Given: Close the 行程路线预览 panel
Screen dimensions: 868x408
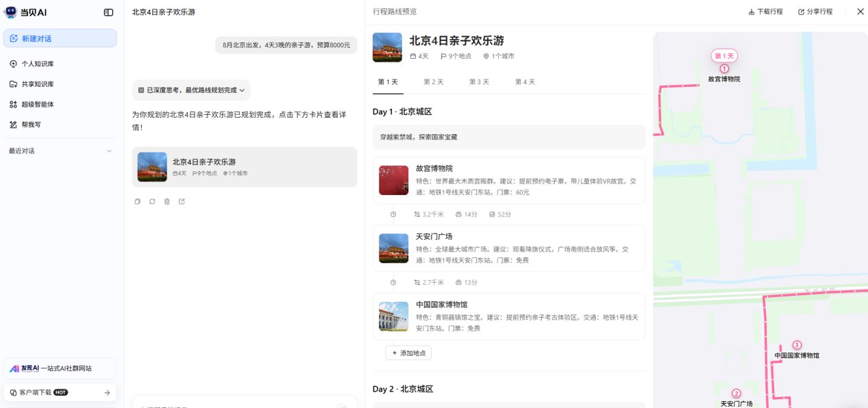Looking at the screenshot, I should tap(860, 12).
